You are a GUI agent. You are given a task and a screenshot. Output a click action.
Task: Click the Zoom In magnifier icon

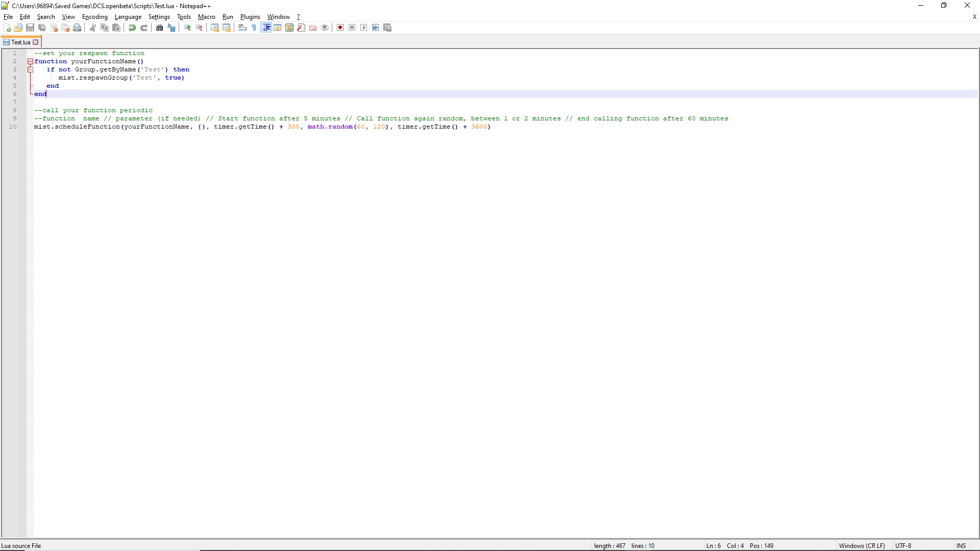pos(187,28)
